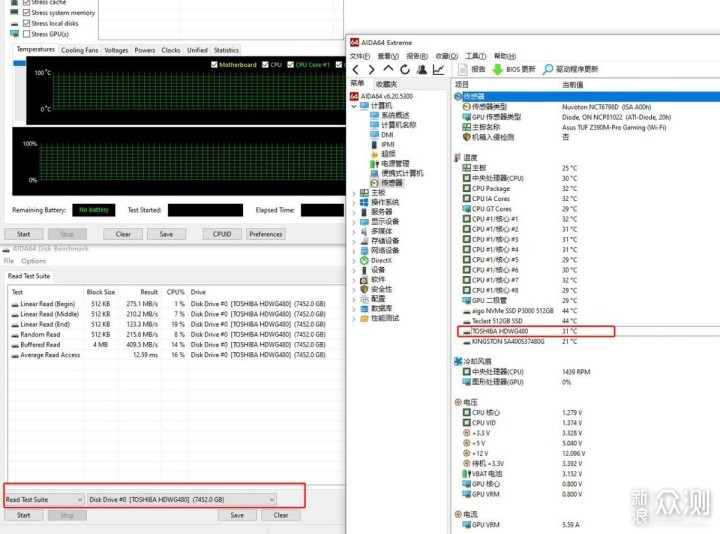Image resolution: width=720 pixels, height=534 pixels.
Task: Switch to the Statistics tab
Action: point(226,50)
